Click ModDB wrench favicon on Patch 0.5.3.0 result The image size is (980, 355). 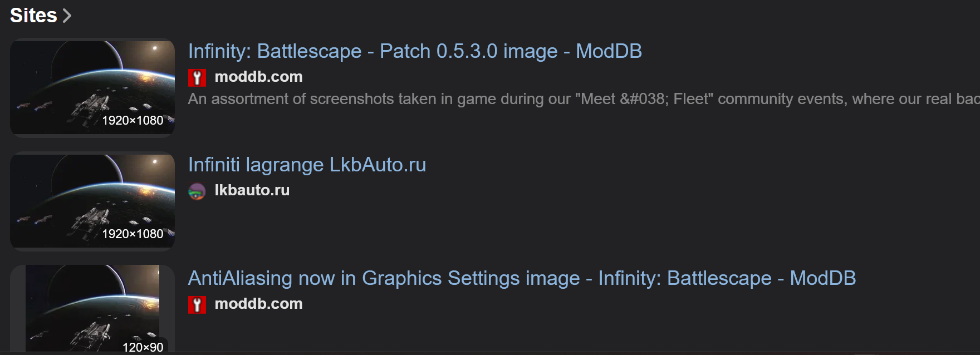point(197,77)
